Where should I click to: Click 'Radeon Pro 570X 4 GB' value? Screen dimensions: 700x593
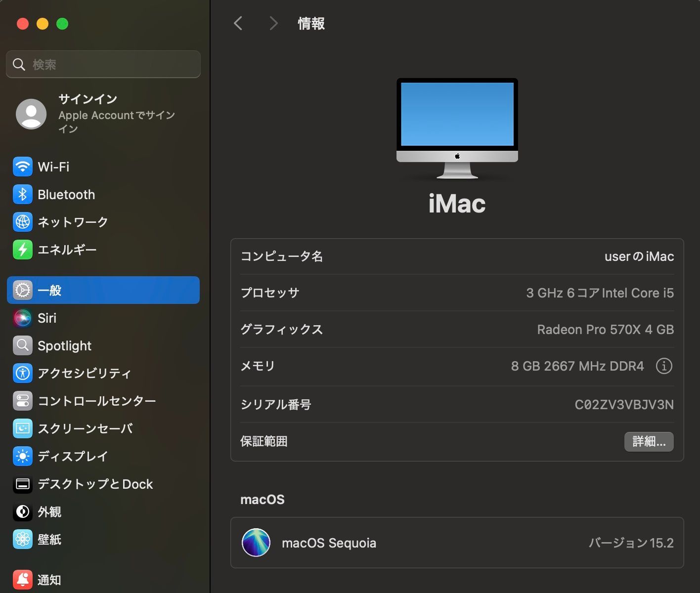point(606,330)
